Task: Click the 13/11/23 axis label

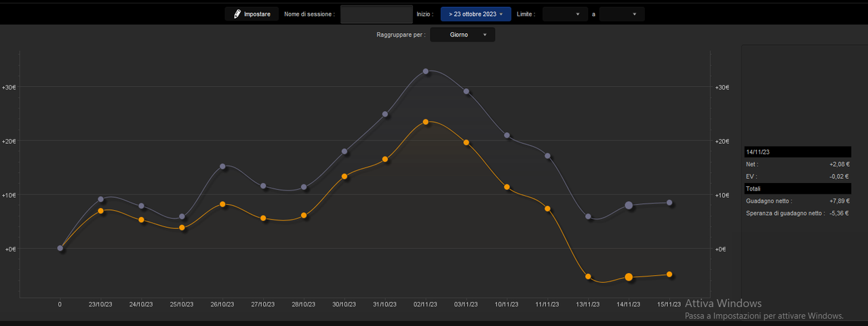Action: 588,305
